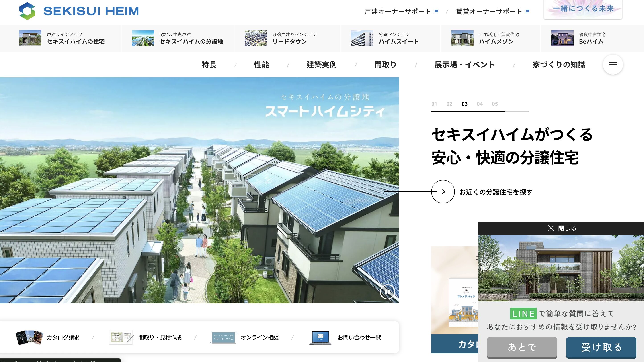The width and height of the screenshot is (644, 362).
Task: Open the 特長 menu item
Action: (x=209, y=65)
